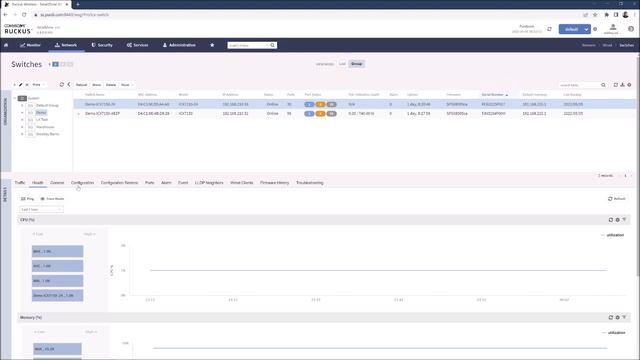Open the Network menu
The width and height of the screenshot is (640, 360).
(66, 45)
